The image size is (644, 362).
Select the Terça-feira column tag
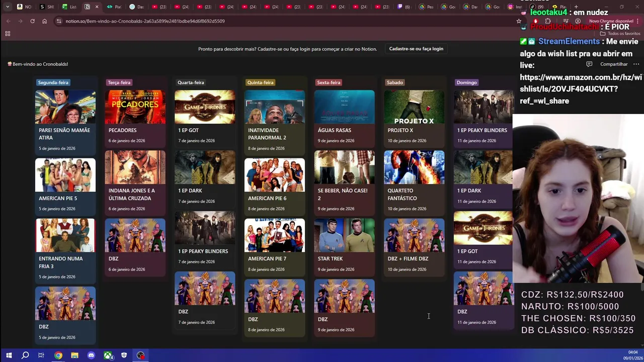(x=119, y=82)
